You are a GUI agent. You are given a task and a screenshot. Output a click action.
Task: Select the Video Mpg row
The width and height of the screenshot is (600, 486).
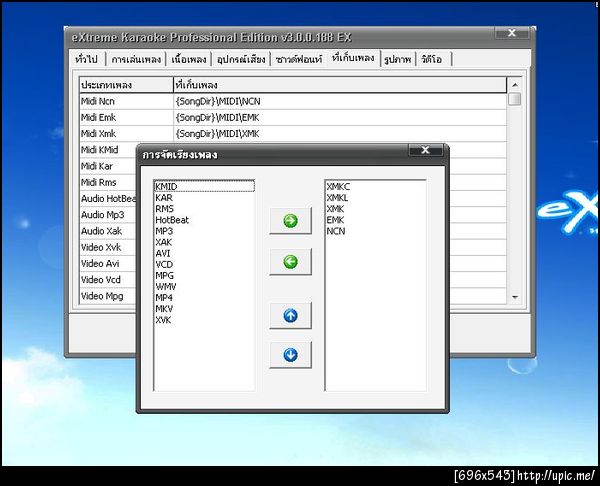[108, 296]
